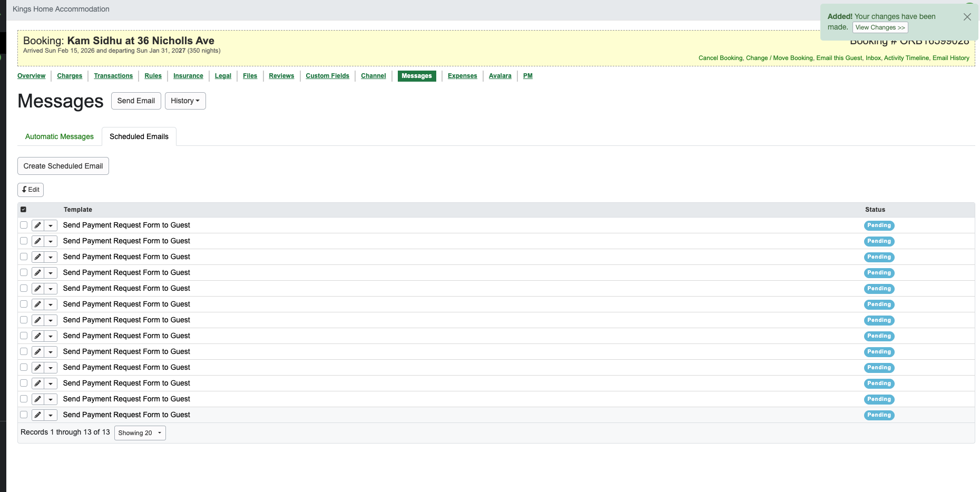The height and width of the screenshot is (492, 980).
Task: Click the pencil edit icon in last row
Action: 37,415
